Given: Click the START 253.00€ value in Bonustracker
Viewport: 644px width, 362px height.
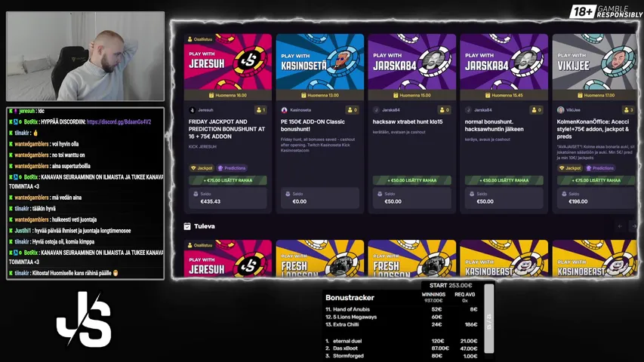Looking at the screenshot, I should click(x=451, y=285).
